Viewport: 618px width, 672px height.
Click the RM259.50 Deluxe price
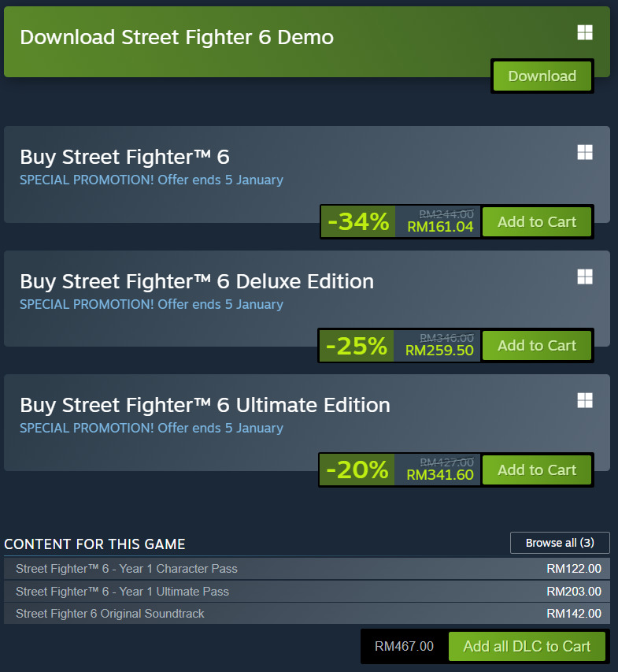tap(439, 351)
